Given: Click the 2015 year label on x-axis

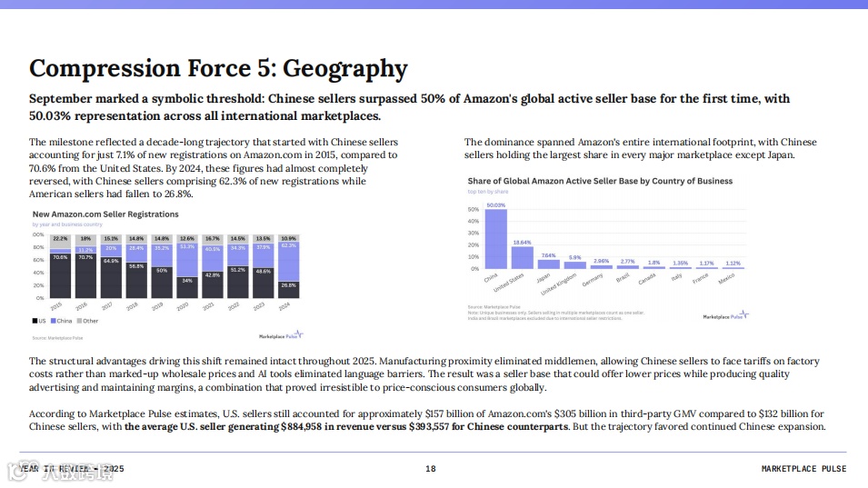Looking at the screenshot, I should tap(56, 306).
